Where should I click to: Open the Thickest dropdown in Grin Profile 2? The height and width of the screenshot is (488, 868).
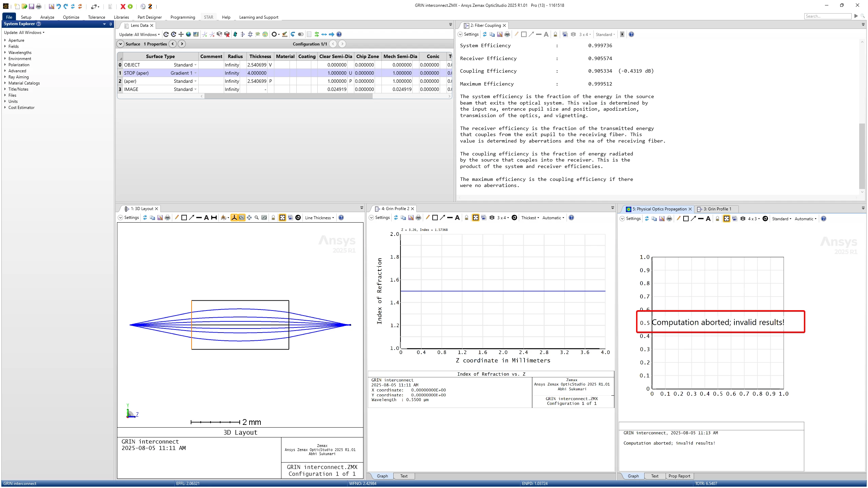(x=530, y=218)
